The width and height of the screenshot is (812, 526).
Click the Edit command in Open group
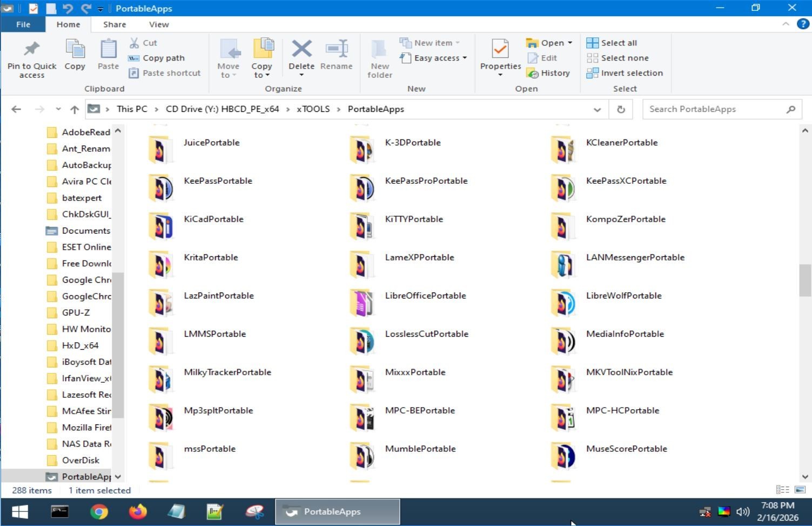pos(542,58)
